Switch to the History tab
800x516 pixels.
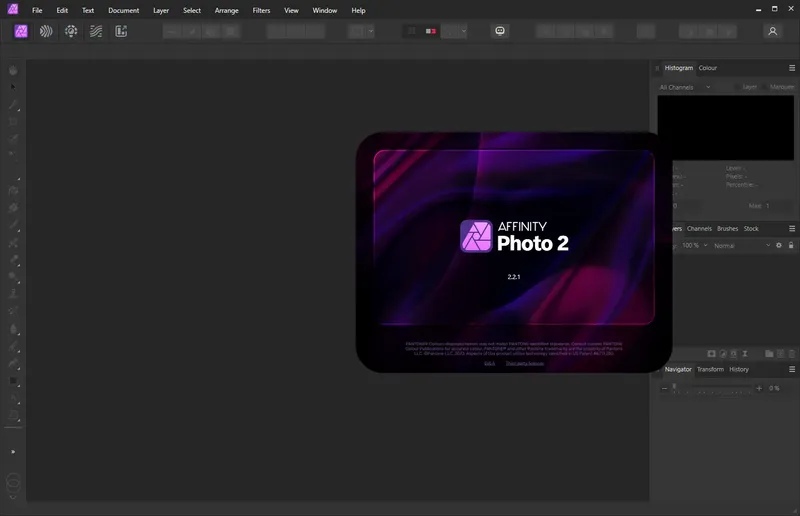[x=739, y=369]
